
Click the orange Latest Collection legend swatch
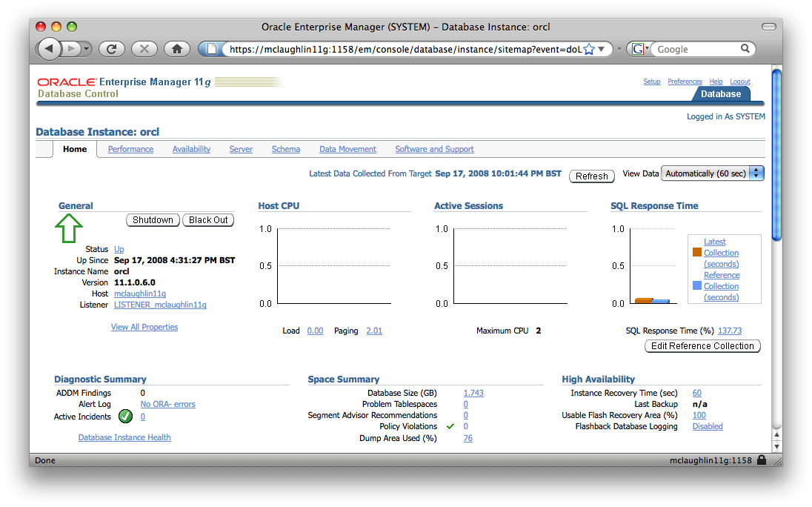point(697,252)
